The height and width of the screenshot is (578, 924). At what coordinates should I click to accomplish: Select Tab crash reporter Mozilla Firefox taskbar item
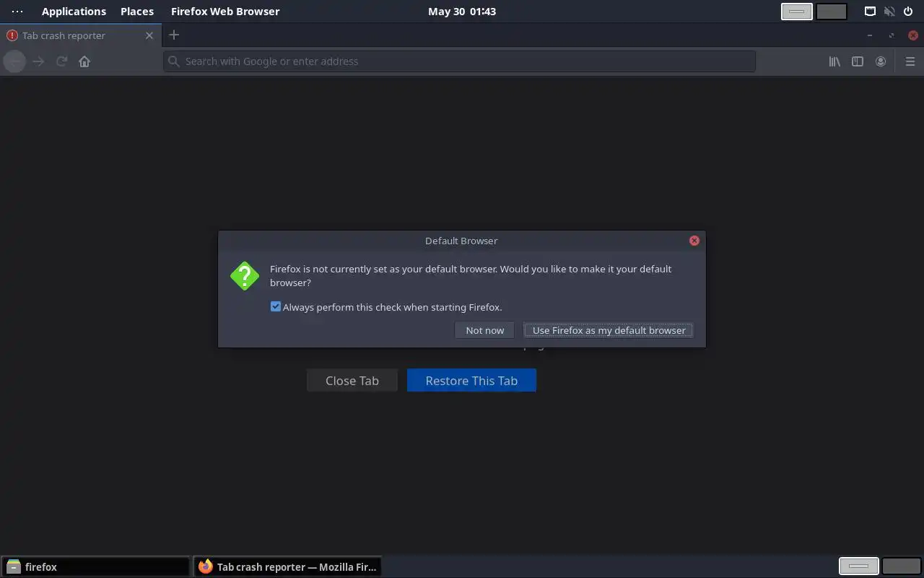pos(287,567)
